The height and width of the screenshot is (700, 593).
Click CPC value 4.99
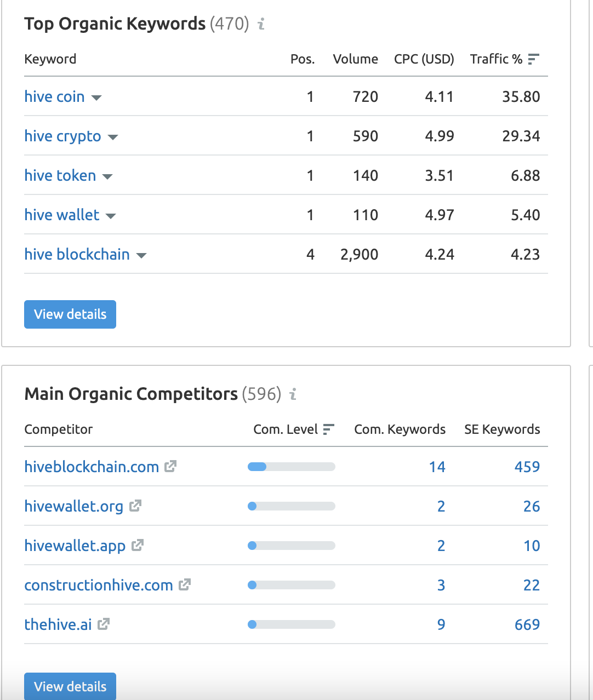coord(440,136)
